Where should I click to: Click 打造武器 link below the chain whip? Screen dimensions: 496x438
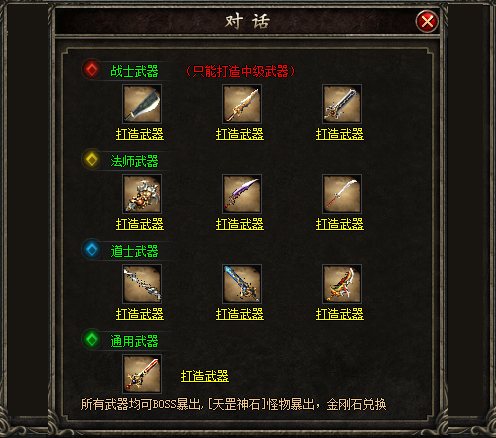tap(140, 314)
